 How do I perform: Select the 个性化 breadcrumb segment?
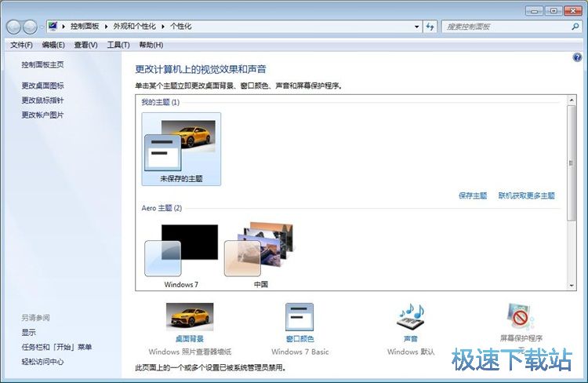point(181,26)
